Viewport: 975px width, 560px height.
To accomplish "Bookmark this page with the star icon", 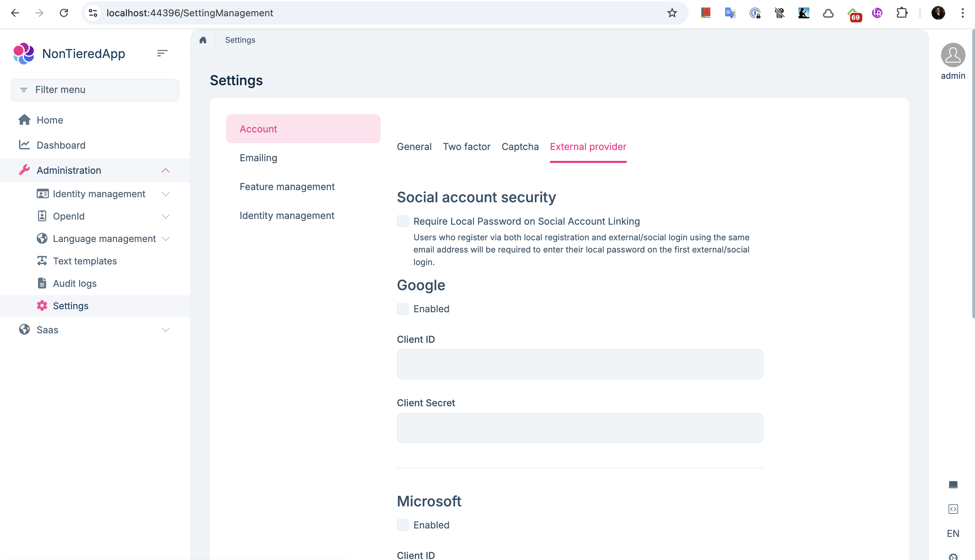I will click(672, 13).
